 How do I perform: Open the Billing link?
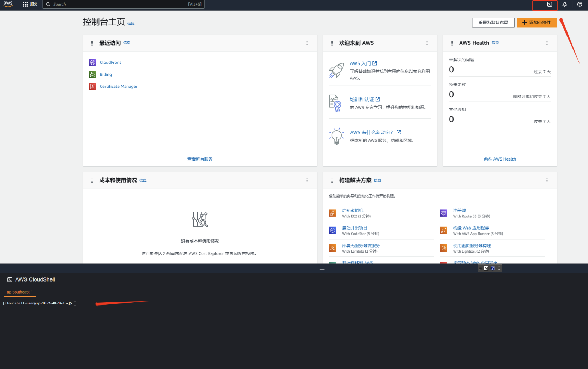point(106,74)
